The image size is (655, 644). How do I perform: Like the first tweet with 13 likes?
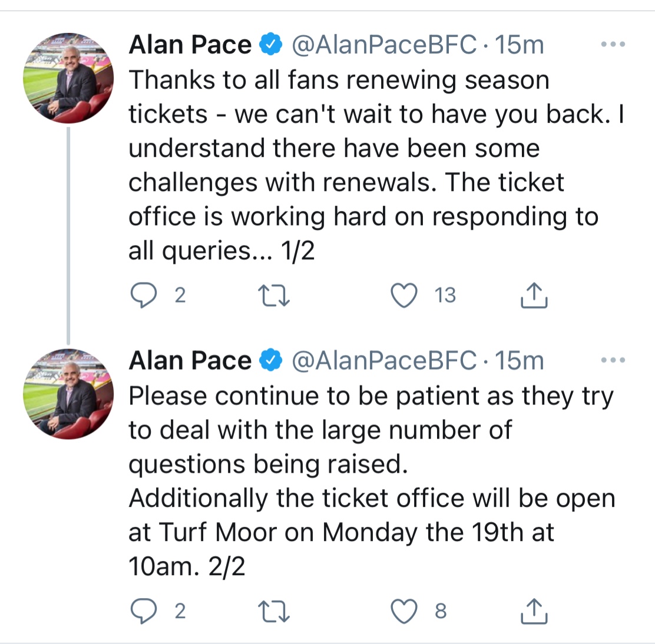pyautogui.click(x=404, y=295)
